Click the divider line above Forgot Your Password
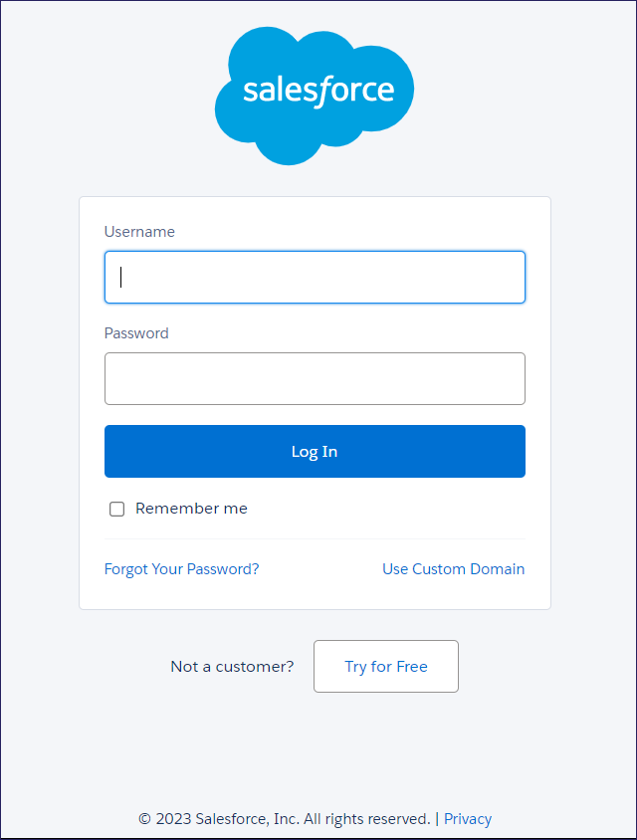637x840 pixels. pyautogui.click(x=315, y=539)
